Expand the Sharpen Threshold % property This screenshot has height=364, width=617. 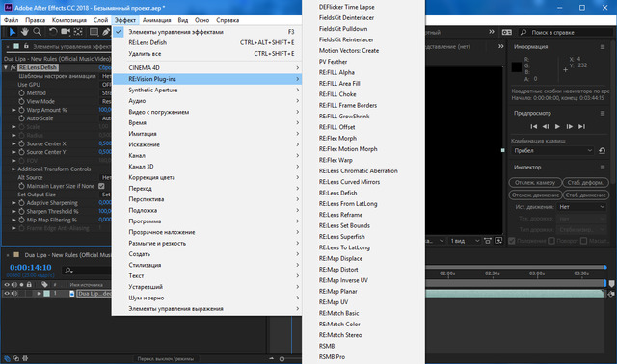tap(13, 212)
